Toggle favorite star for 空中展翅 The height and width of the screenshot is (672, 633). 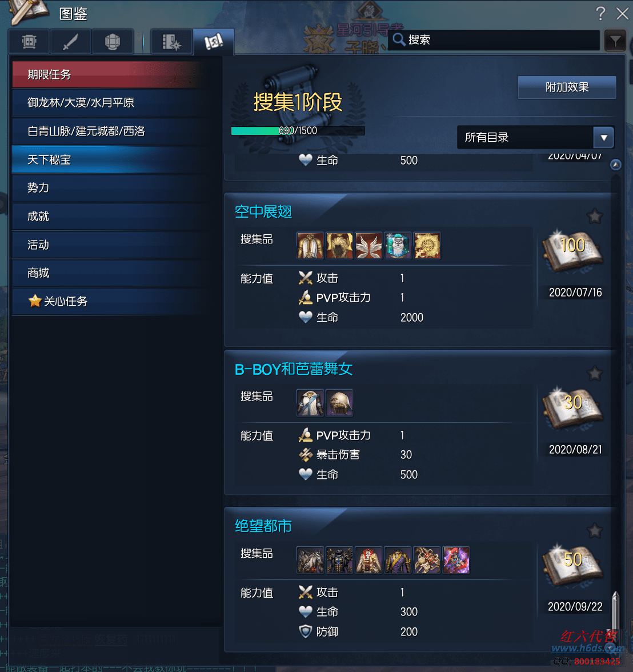point(594,216)
